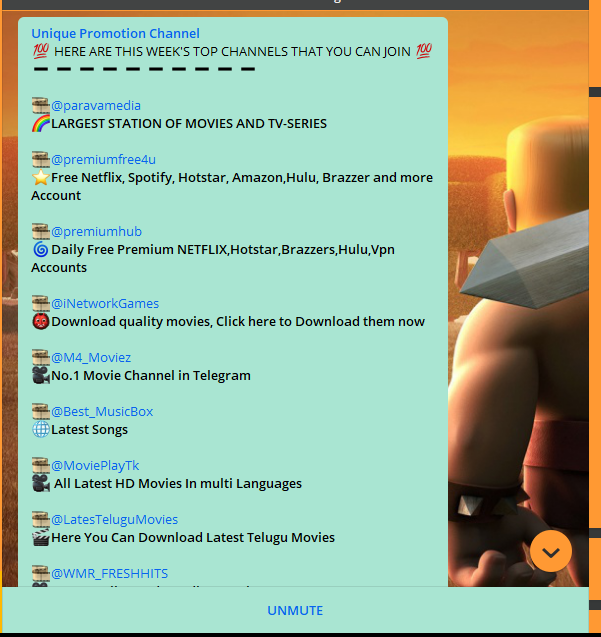Click clapper icon beside @M4_Moviez
The image size is (601, 637).
(x=41, y=358)
